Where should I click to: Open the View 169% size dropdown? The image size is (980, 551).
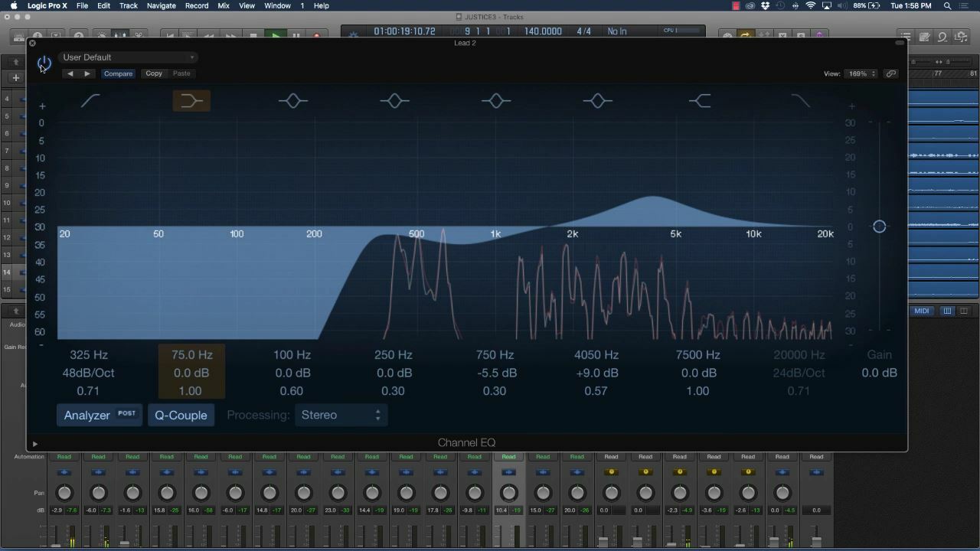coord(861,73)
